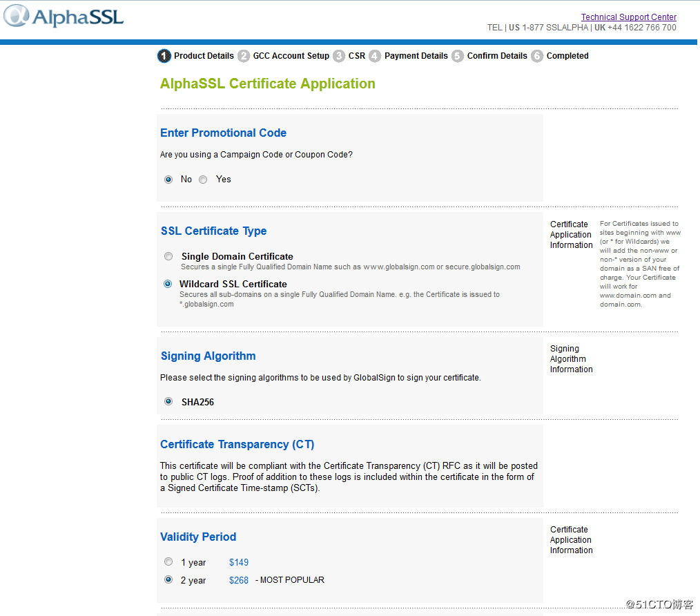Open the Confirm Details step
The width and height of the screenshot is (700, 616).
point(497,56)
